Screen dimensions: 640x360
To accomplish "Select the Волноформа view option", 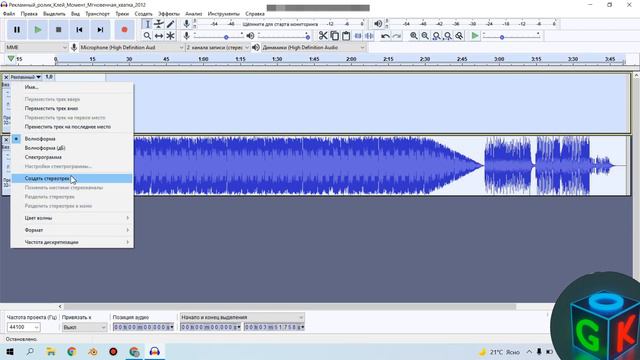I will [72, 139].
